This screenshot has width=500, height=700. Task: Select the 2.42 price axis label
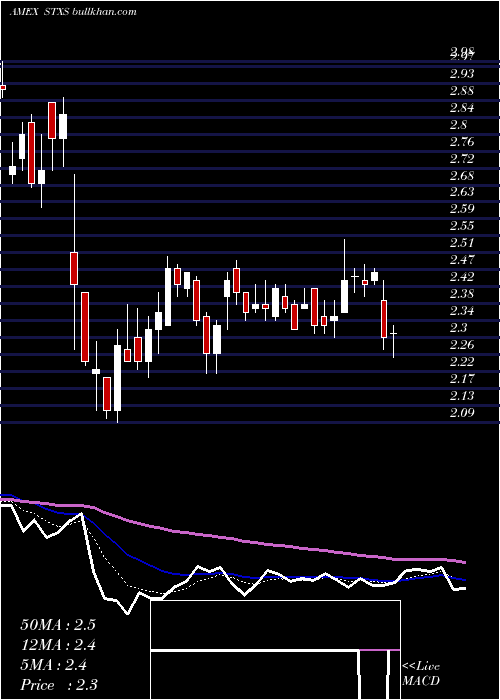coord(462,277)
